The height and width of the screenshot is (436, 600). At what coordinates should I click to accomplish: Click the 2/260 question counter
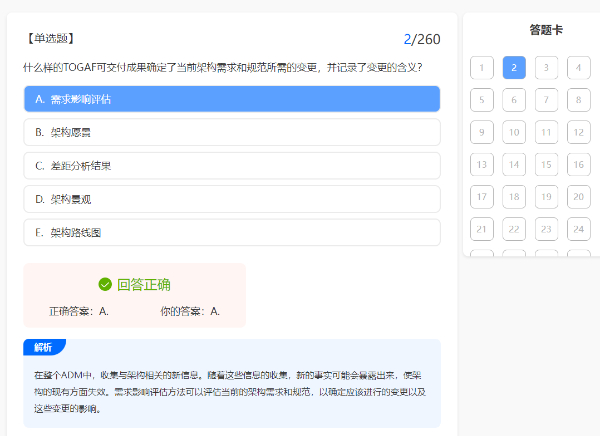[x=422, y=39]
